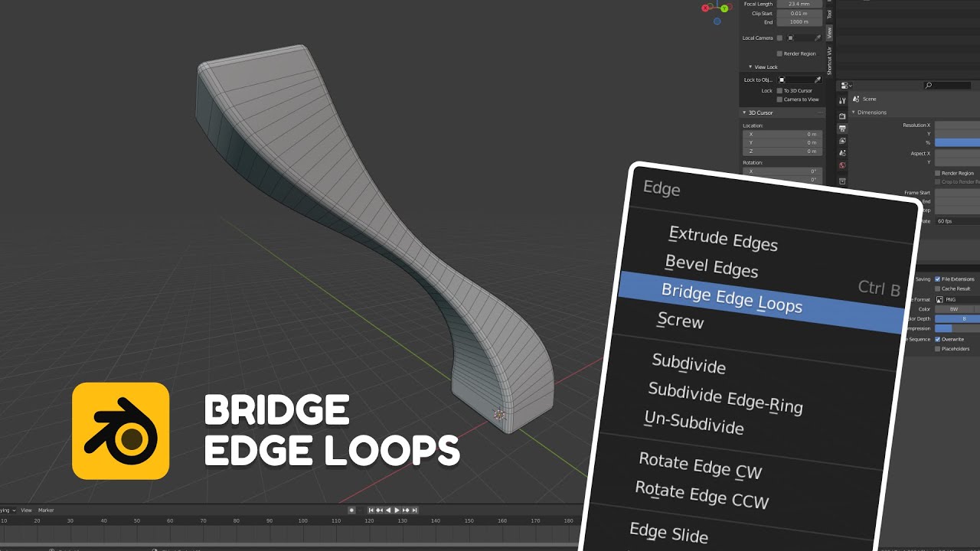Enable the Cache Result checkbox
980x551 pixels.
click(937, 289)
